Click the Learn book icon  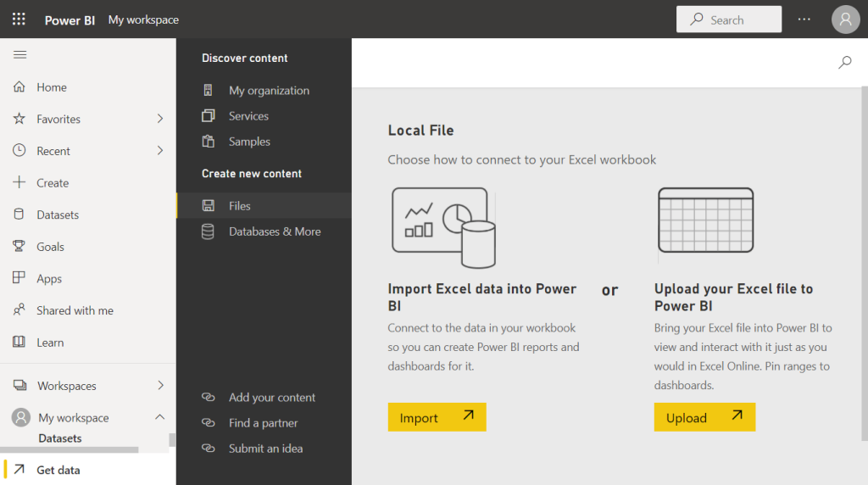19,343
